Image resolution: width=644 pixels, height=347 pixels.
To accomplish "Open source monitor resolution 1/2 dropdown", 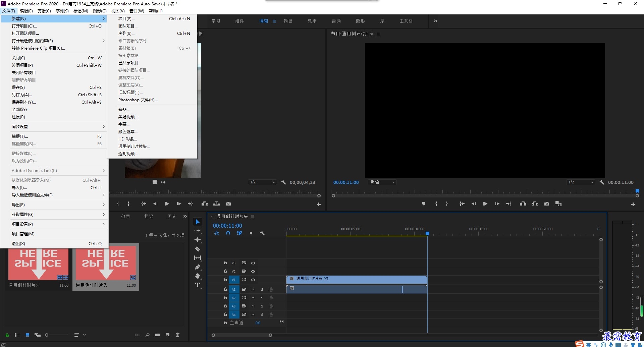I will tap(262, 182).
